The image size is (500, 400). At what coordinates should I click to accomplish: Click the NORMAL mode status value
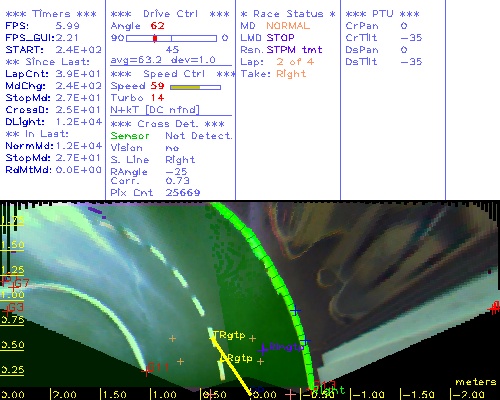click(288, 26)
